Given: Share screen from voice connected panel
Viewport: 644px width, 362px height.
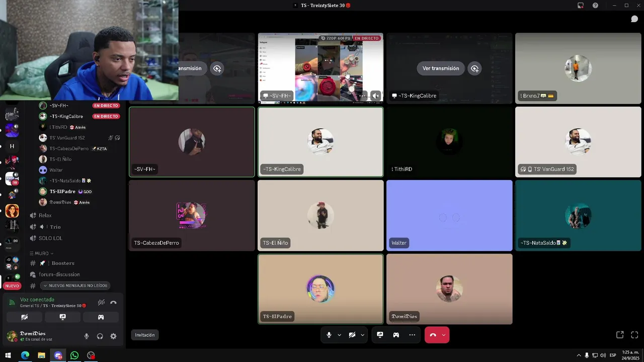Looking at the screenshot, I should pyautogui.click(x=62, y=317).
